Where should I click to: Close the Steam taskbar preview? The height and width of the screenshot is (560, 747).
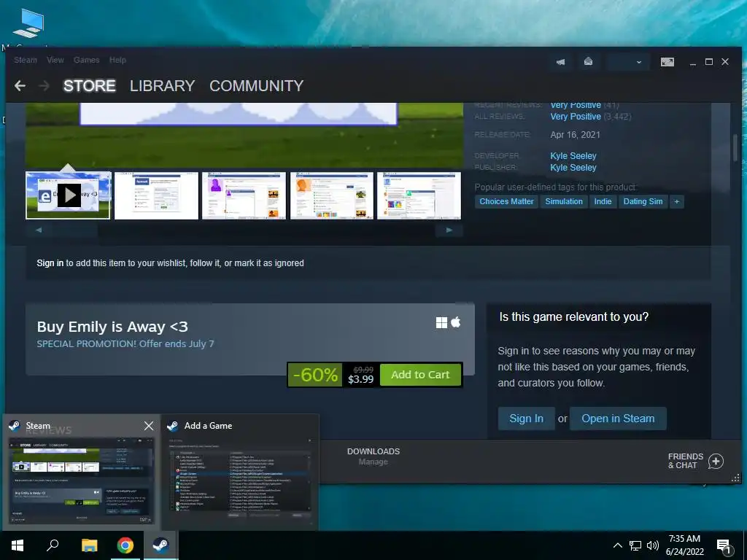[149, 426]
